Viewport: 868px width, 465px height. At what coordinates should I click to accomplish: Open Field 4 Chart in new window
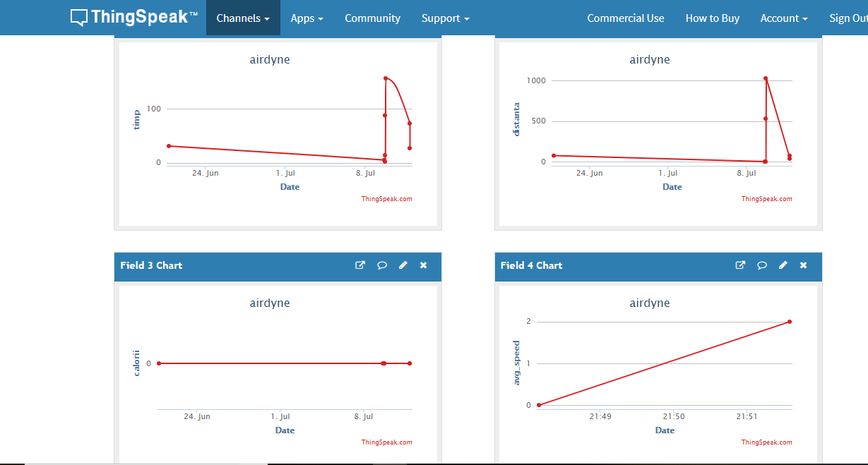(x=740, y=265)
